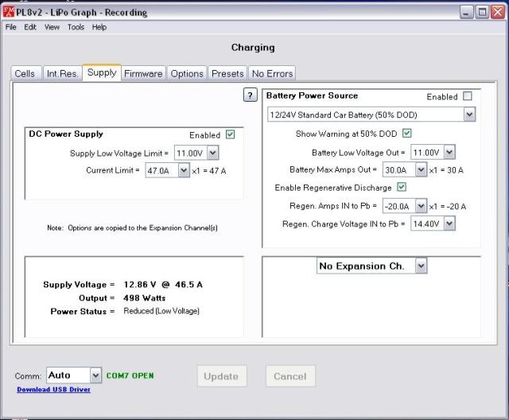Select the Presets tab
This screenshot has width=509, height=420.
click(x=227, y=73)
